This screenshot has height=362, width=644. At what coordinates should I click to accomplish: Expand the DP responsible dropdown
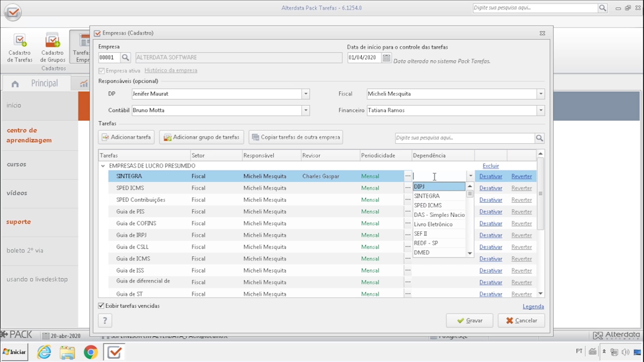306,94
